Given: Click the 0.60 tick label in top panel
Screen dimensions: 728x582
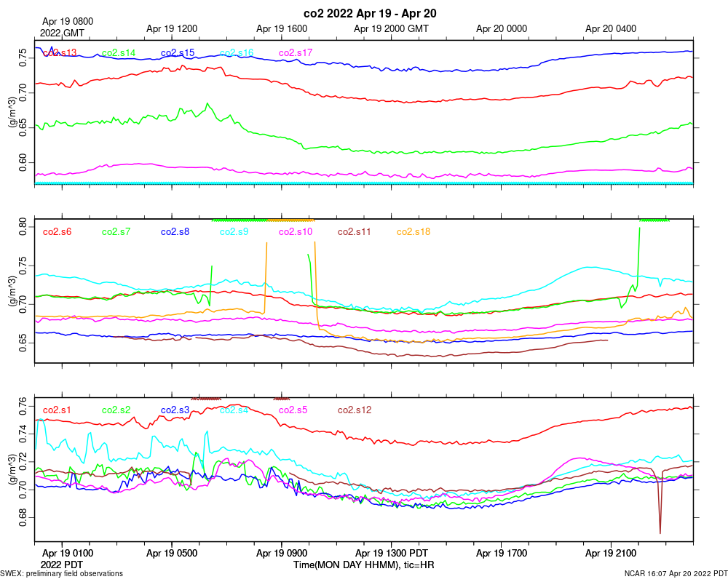Looking at the screenshot, I should pos(23,162).
